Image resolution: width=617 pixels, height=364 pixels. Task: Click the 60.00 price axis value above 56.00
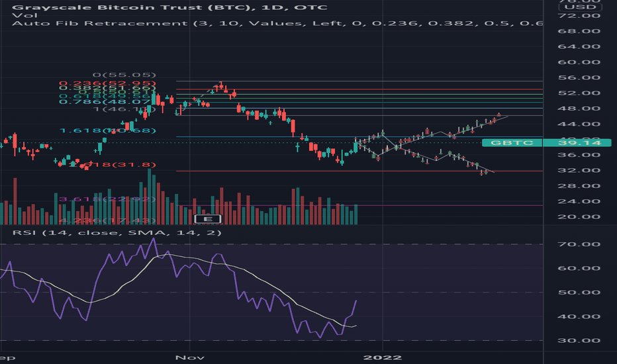(x=579, y=62)
